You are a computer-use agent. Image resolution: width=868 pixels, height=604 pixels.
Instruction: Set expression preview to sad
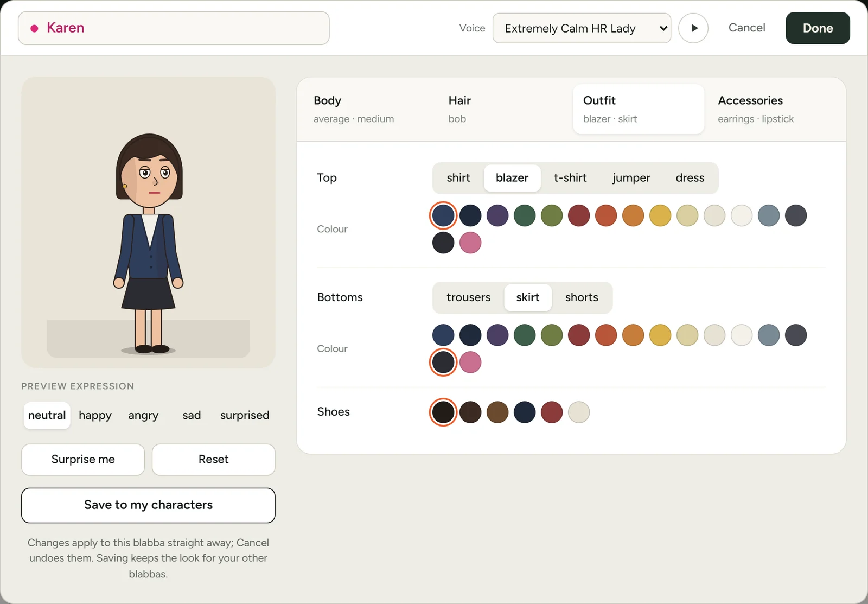[192, 416]
